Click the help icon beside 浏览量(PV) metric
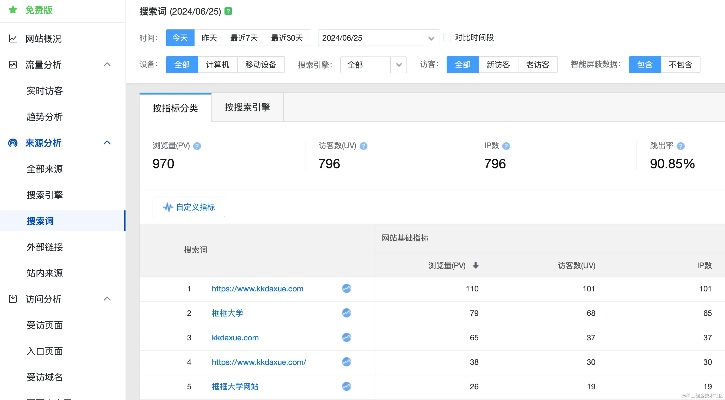This screenshot has height=400, width=725. 197,146
